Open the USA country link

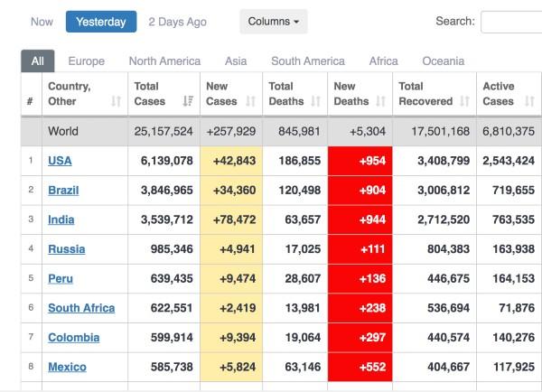60,161
